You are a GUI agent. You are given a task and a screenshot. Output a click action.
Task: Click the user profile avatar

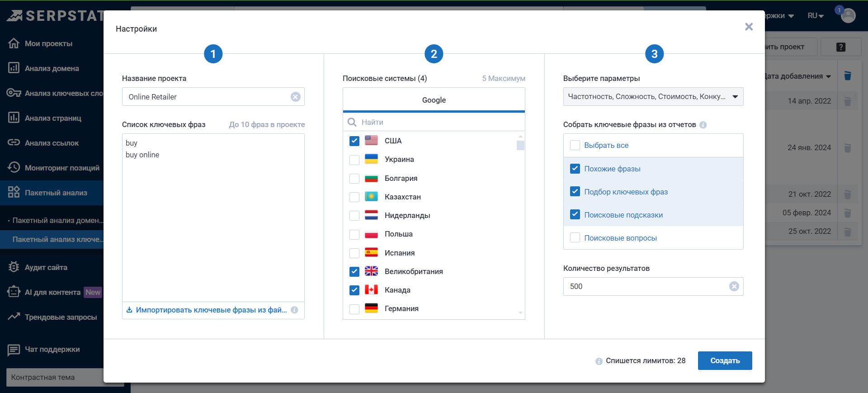pos(848,16)
